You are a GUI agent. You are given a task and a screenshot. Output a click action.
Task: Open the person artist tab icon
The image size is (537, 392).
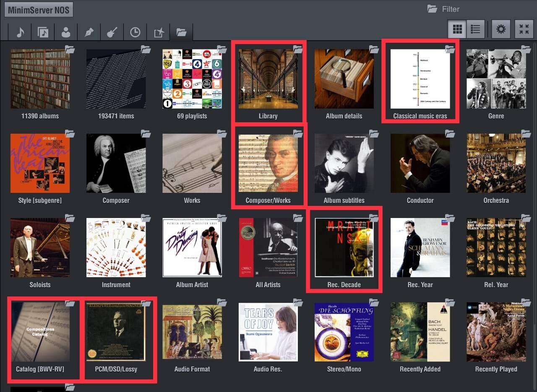click(66, 32)
